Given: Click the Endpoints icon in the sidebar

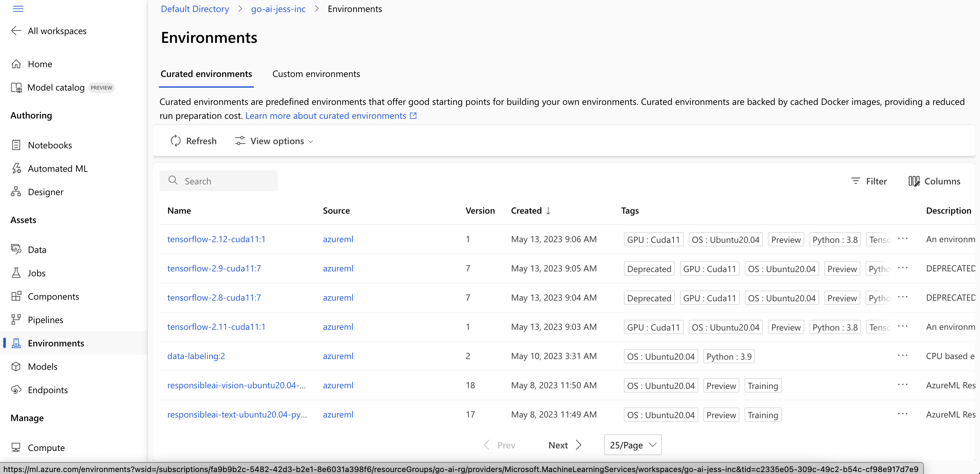Looking at the screenshot, I should point(16,390).
